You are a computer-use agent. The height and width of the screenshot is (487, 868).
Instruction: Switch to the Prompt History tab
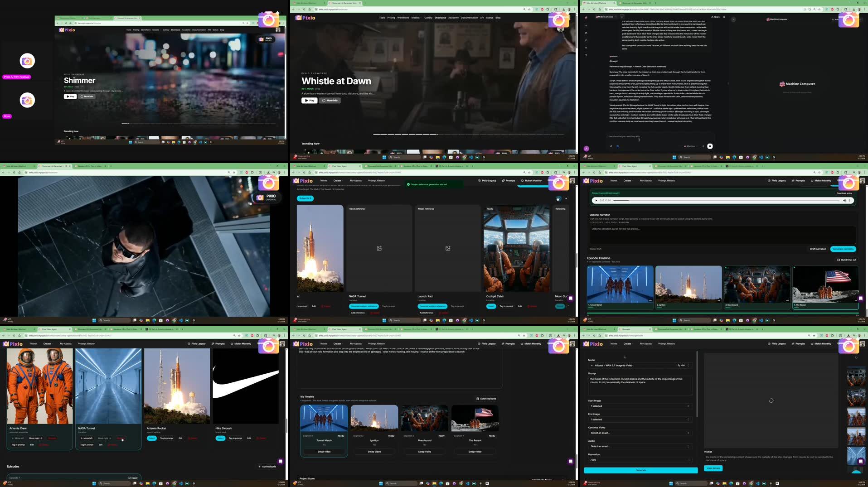(x=666, y=180)
